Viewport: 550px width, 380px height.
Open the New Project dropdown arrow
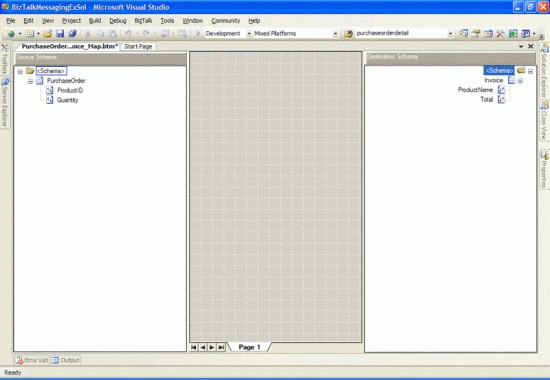click(20, 34)
